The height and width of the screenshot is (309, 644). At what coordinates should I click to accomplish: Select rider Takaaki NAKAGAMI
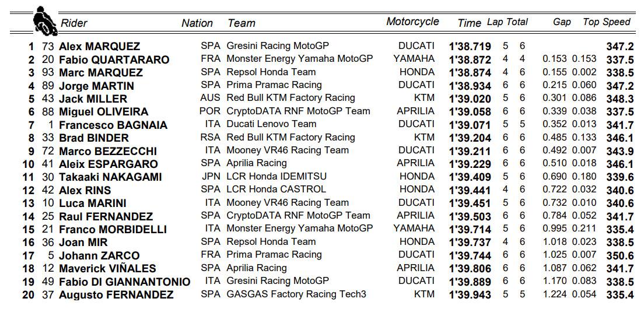click(x=110, y=177)
